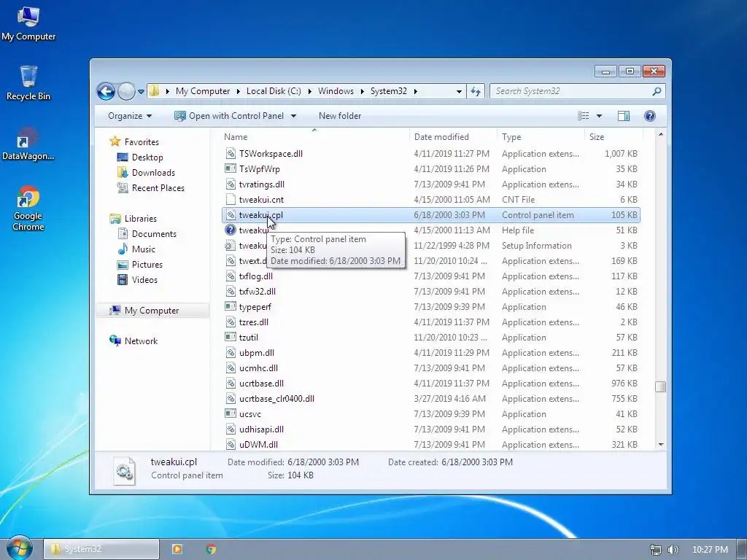Open the DataWagon desktop shortcut
Screen dimensions: 747x560
[x=28, y=144]
